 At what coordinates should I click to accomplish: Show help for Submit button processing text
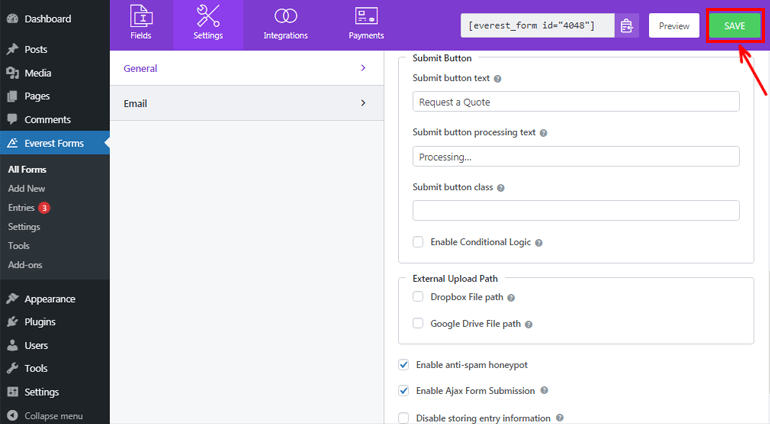coord(543,133)
